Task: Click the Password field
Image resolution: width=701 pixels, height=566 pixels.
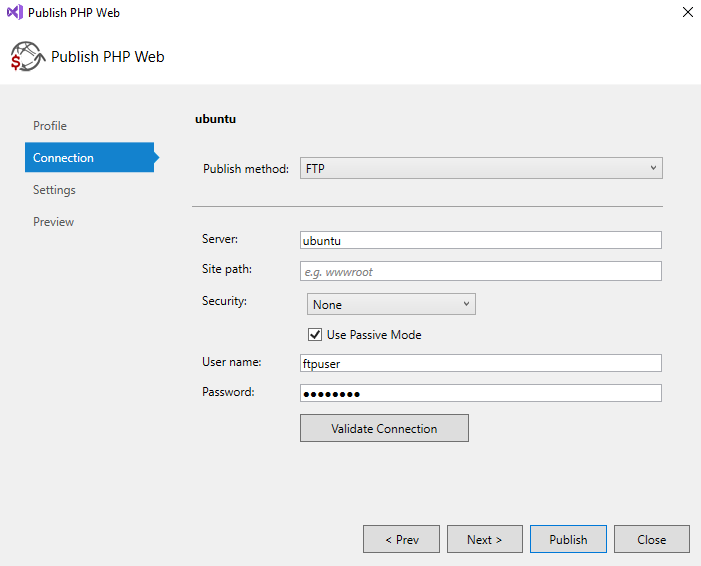Action: pyautogui.click(x=481, y=393)
